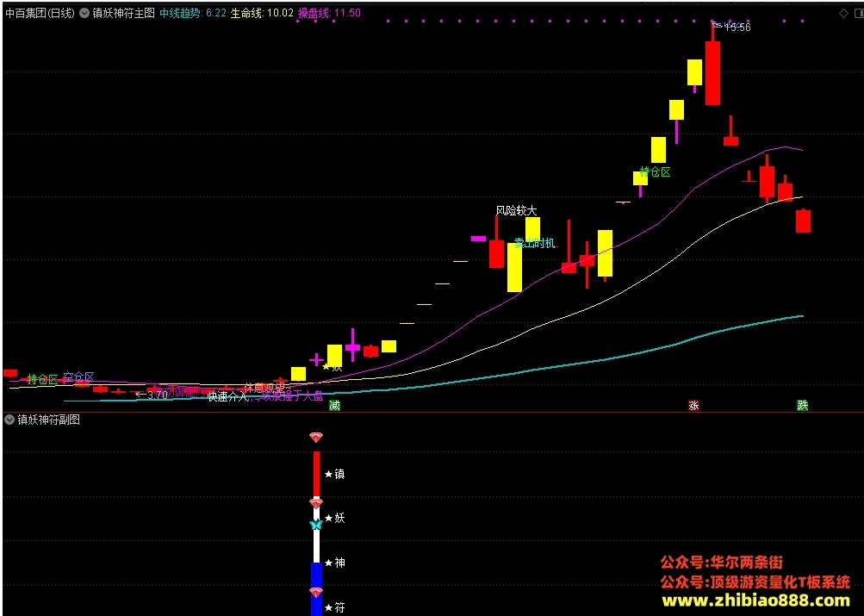Click the ★妖 label in the sub-chart
The height and width of the screenshot is (616, 864).
[335, 518]
